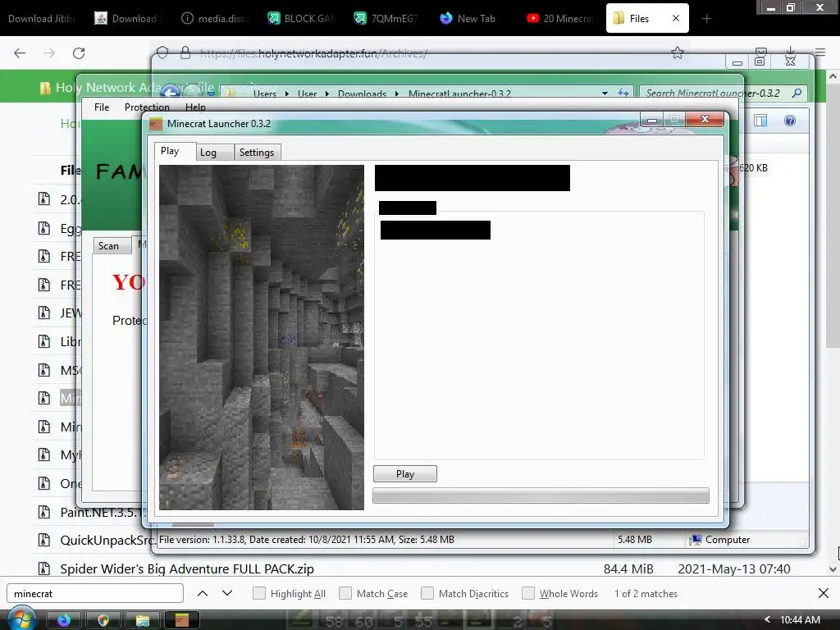Click the zip file icon beside Paint.NET
Viewport: 840px width, 630px height.
[44, 512]
